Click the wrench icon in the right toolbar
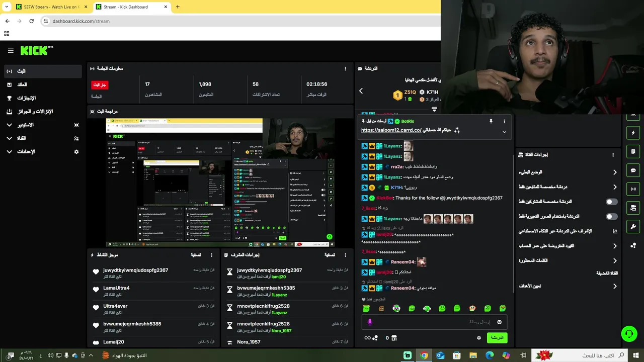Viewport: 644px width, 362px height. pyautogui.click(x=633, y=226)
